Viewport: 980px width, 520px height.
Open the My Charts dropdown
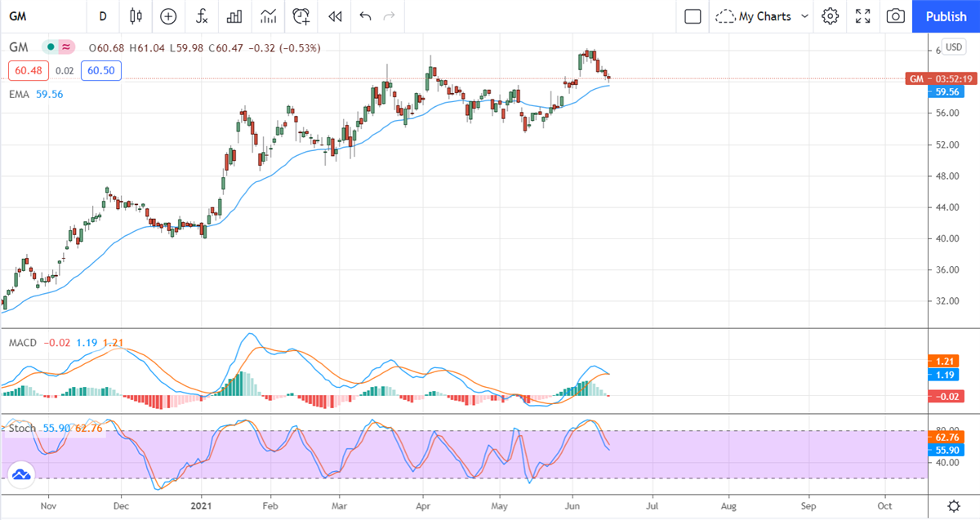(761, 16)
